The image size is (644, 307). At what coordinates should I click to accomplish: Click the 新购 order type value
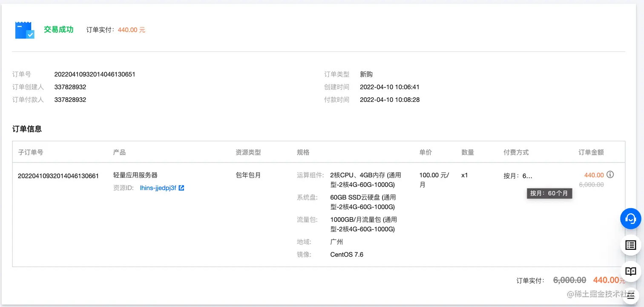click(x=366, y=74)
